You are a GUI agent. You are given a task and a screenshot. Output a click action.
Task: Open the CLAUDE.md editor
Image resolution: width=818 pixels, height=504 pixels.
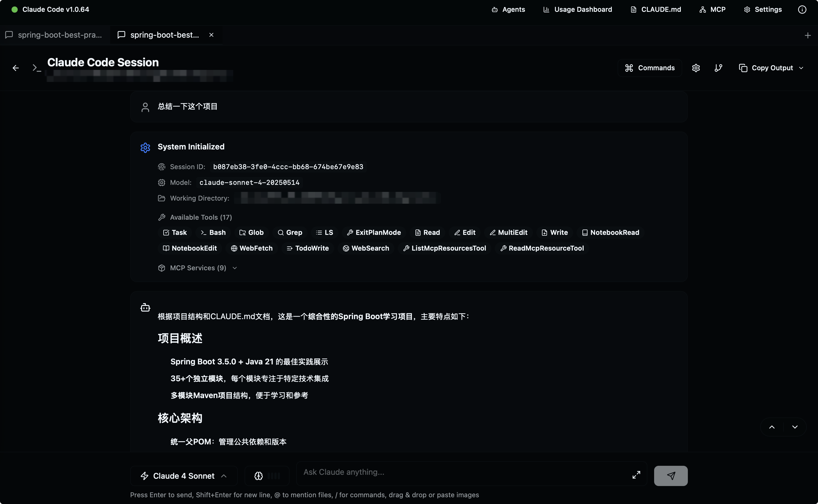pos(656,9)
